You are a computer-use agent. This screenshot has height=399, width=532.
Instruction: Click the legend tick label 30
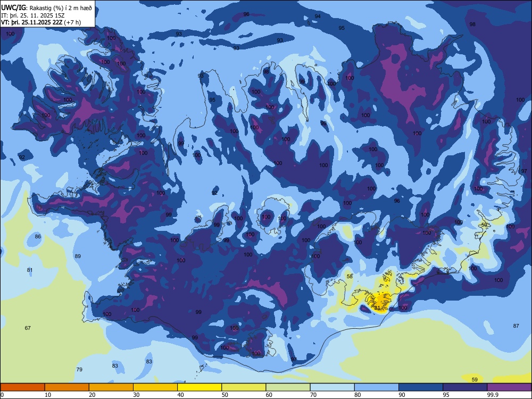point(136,395)
